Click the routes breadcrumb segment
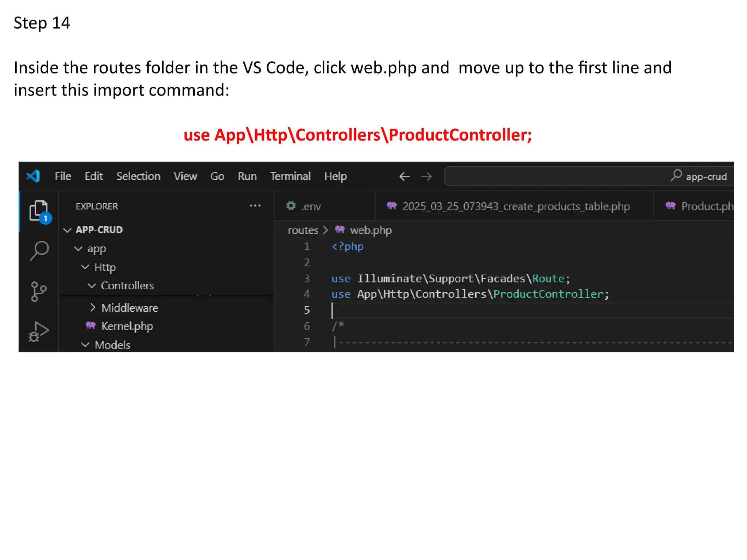 click(x=303, y=230)
